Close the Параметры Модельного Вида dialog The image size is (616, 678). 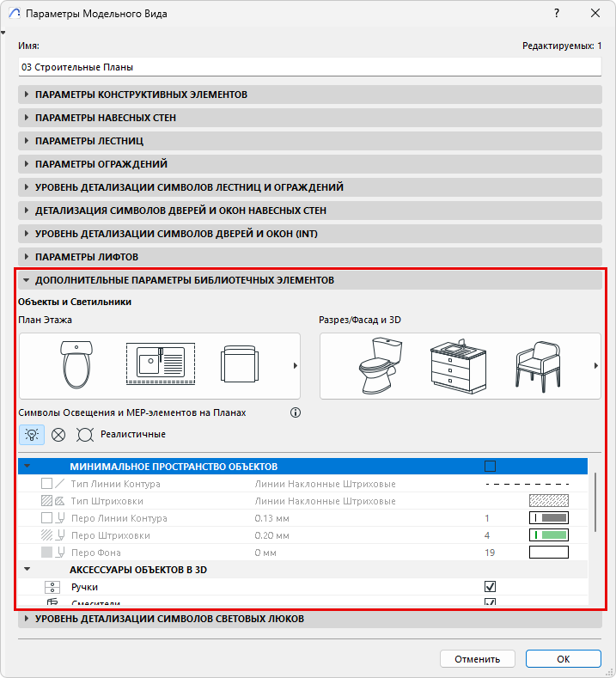tap(595, 14)
